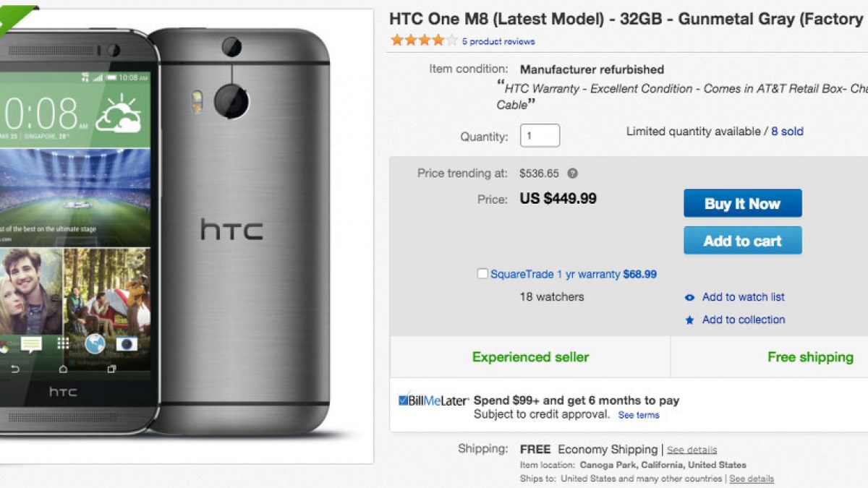Open See details next to Economy Shipping
The height and width of the screenshot is (488, 868).
[x=692, y=450]
